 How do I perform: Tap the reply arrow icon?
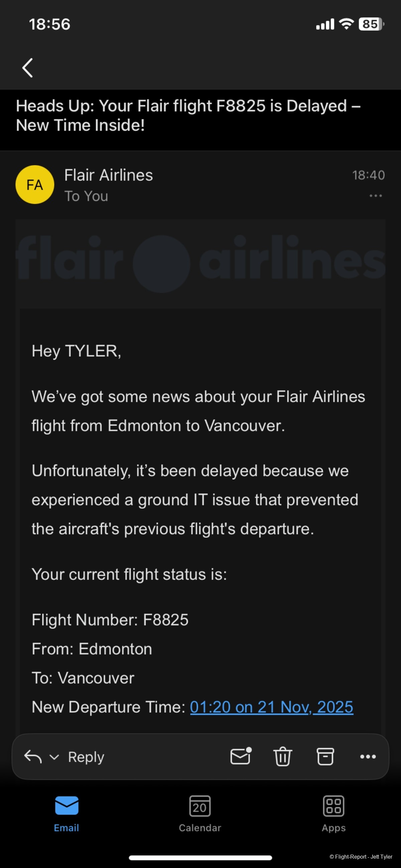[x=33, y=757]
